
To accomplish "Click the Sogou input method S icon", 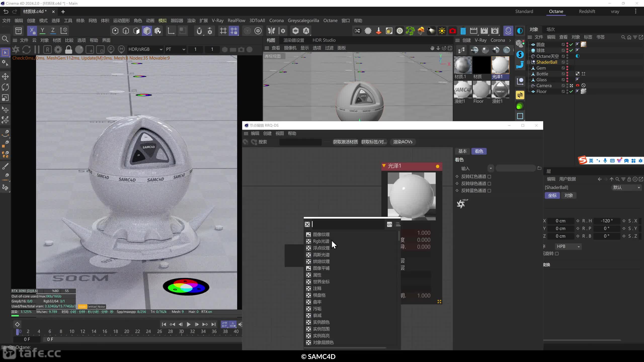I will 583,160.
